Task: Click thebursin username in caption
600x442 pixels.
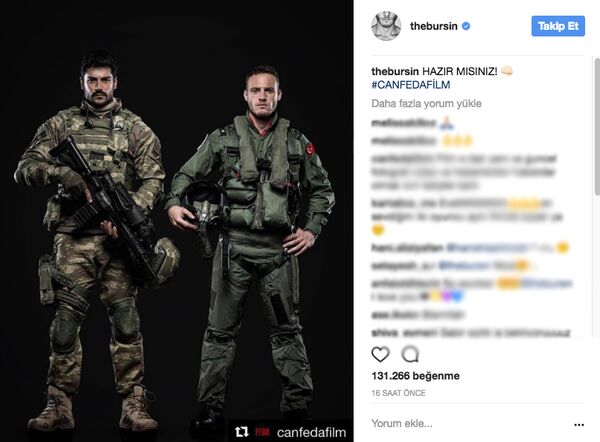Action: coord(395,71)
